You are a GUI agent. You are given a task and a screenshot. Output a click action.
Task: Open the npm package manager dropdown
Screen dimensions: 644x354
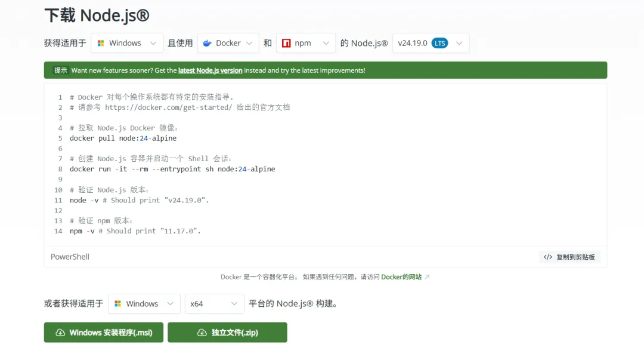[306, 43]
